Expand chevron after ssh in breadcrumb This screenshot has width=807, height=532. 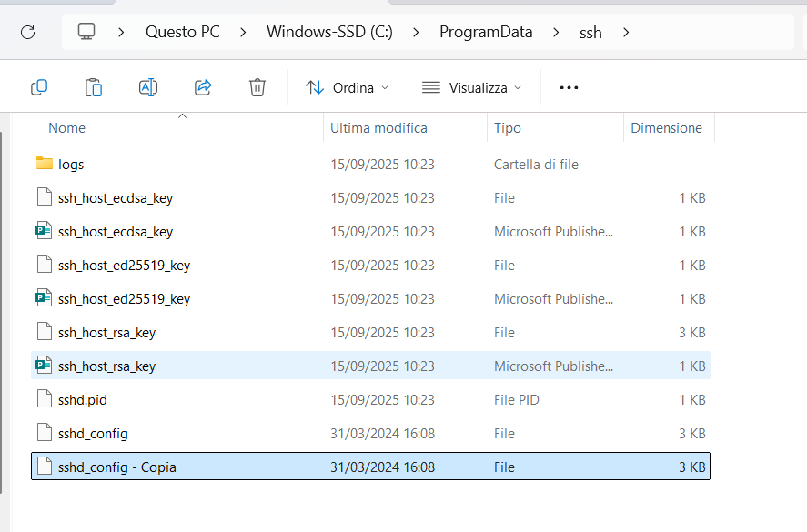coord(625,32)
